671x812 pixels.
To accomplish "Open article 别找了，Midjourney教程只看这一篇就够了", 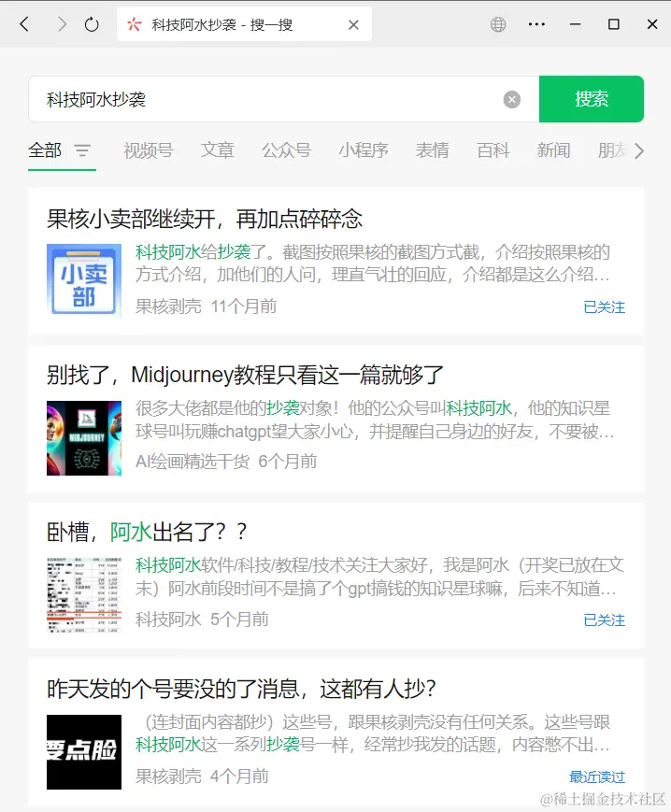I will 246,375.
